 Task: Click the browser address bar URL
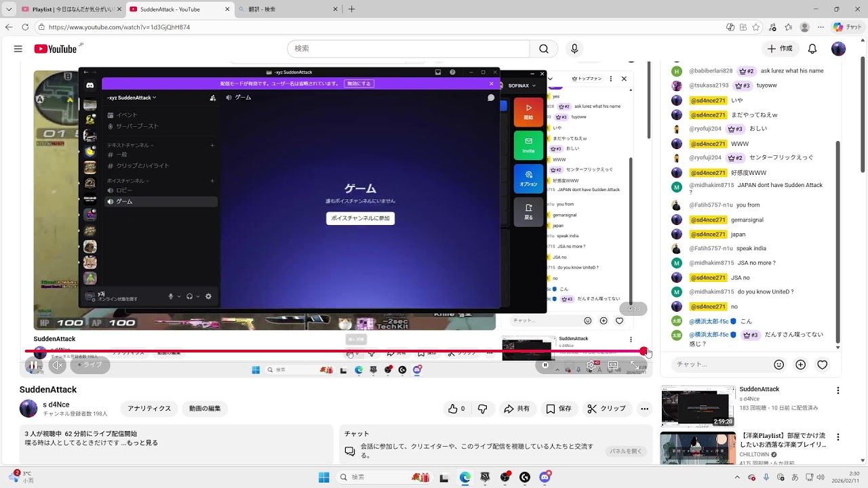[x=119, y=27]
